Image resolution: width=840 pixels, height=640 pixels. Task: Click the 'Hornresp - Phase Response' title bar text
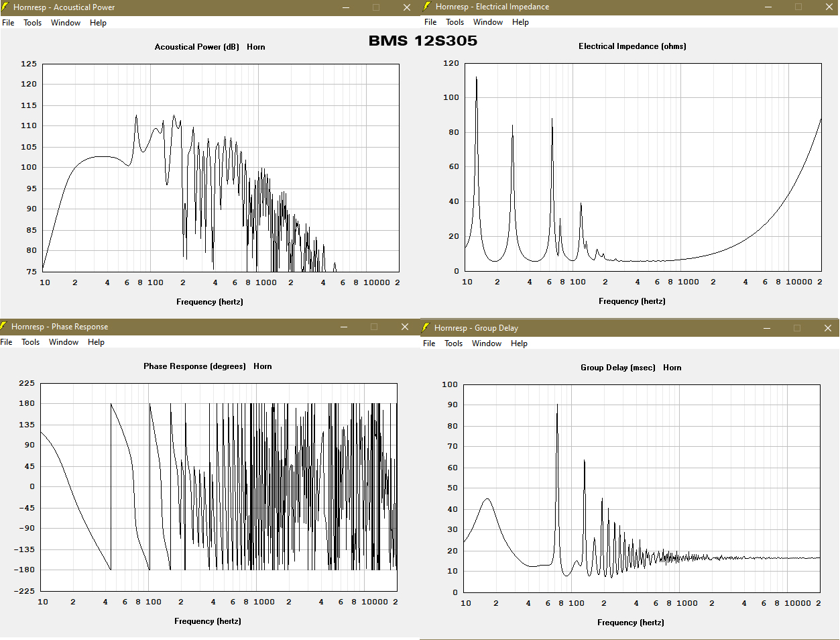coord(60,327)
